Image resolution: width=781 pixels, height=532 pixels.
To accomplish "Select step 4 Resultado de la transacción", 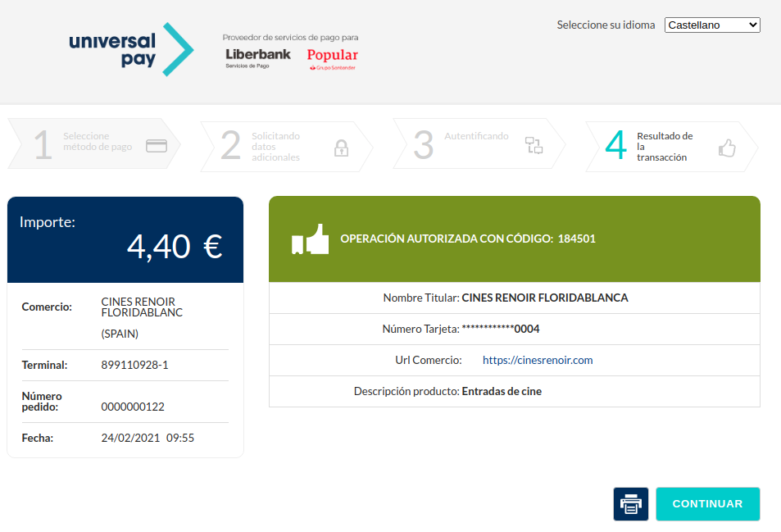I will (x=665, y=147).
